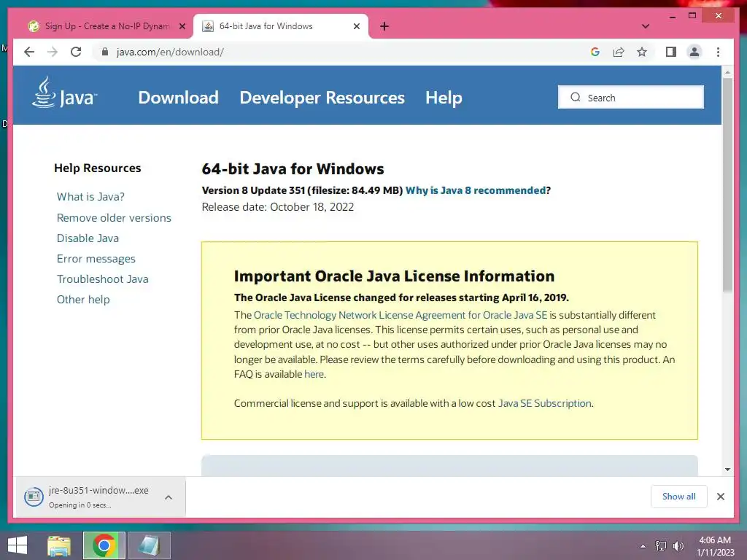747x560 pixels.
Task: Close the 64-bit Java for Windows tab
Action: pos(356,26)
